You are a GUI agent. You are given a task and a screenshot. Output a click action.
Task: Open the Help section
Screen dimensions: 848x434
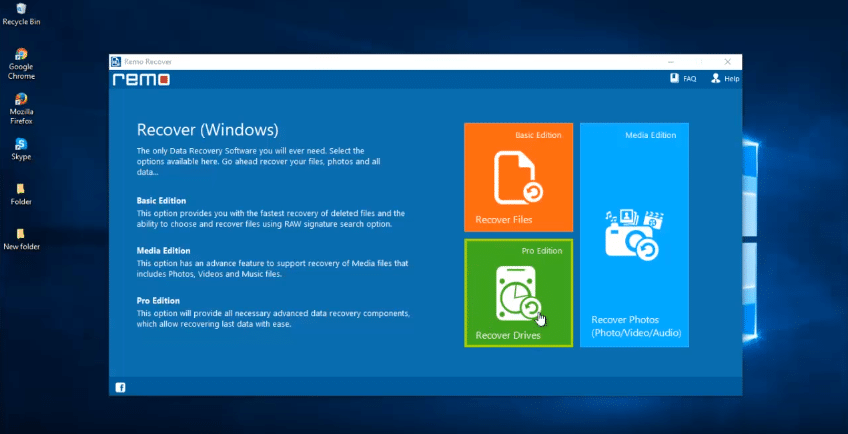point(725,79)
